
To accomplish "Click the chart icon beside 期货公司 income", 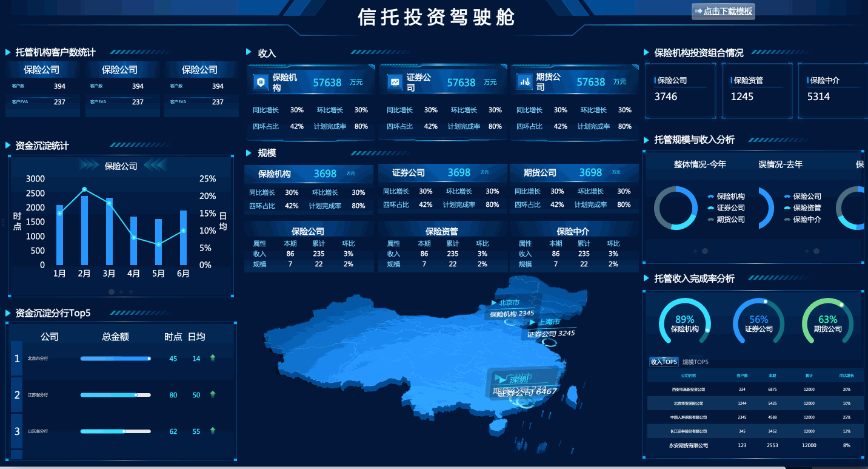I will 524,82.
